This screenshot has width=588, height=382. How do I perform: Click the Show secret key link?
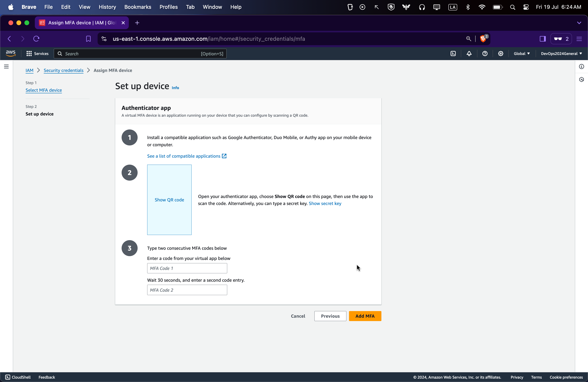pyautogui.click(x=325, y=203)
